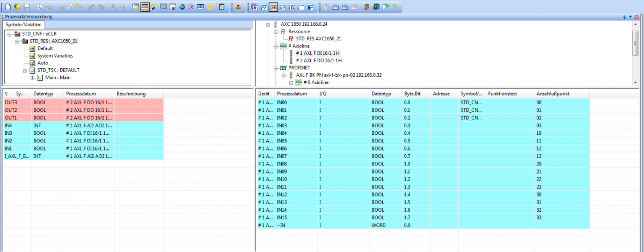Click the Save disk toolbar icon
Viewport: 644px width, 252px height.
pyautogui.click(x=26, y=7)
